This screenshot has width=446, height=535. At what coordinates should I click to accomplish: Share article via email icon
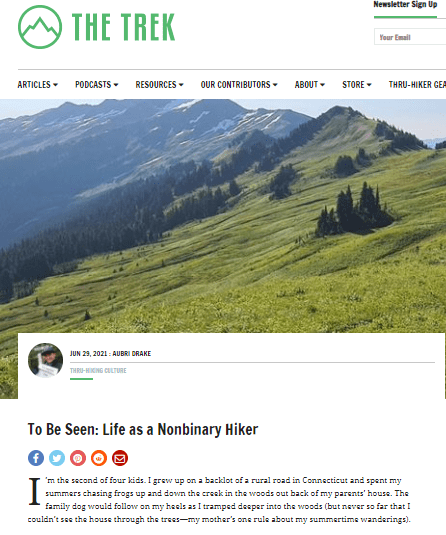pos(120,458)
